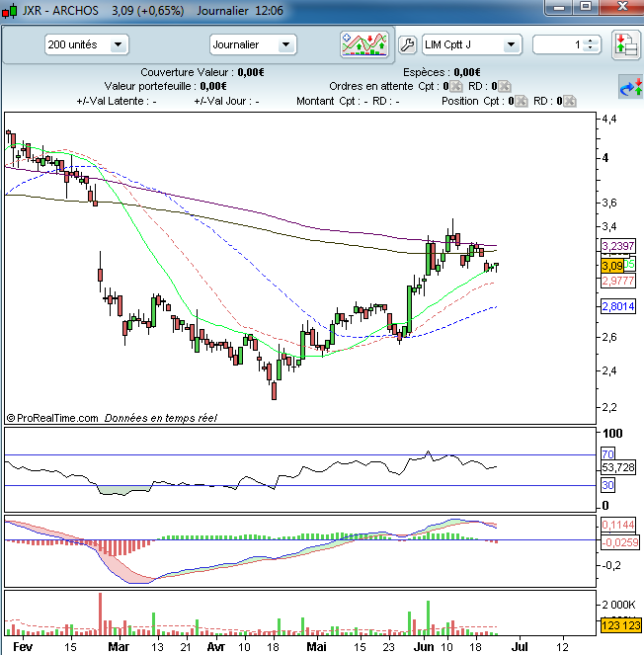
Task: Click the indicators chart icon button
Action: click(364, 44)
